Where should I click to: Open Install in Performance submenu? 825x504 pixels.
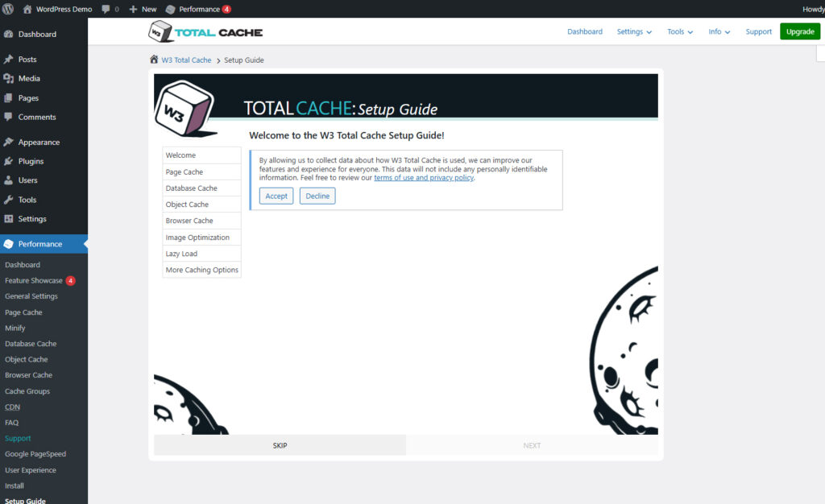[x=15, y=485]
